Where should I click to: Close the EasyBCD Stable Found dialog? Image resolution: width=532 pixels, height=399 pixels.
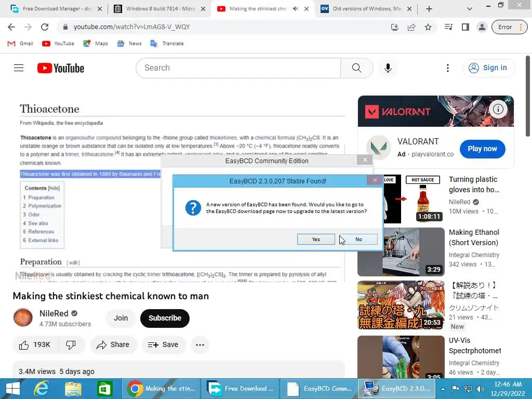tap(375, 180)
